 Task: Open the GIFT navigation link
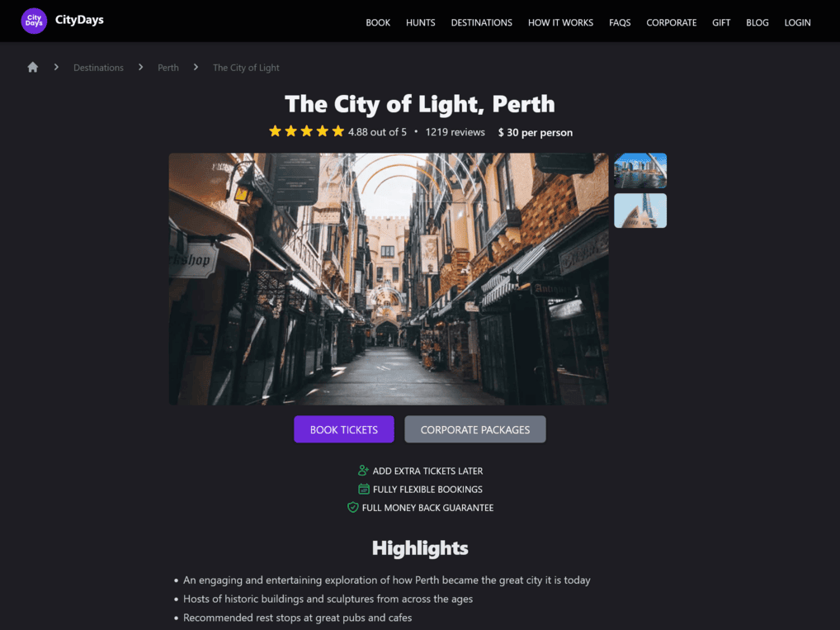(721, 22)
